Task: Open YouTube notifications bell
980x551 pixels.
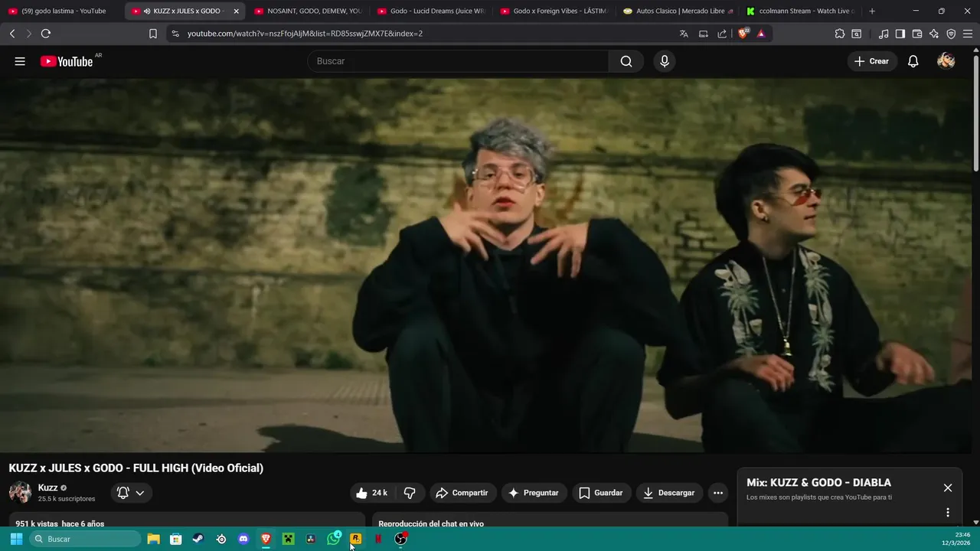Action: [913, 61]
